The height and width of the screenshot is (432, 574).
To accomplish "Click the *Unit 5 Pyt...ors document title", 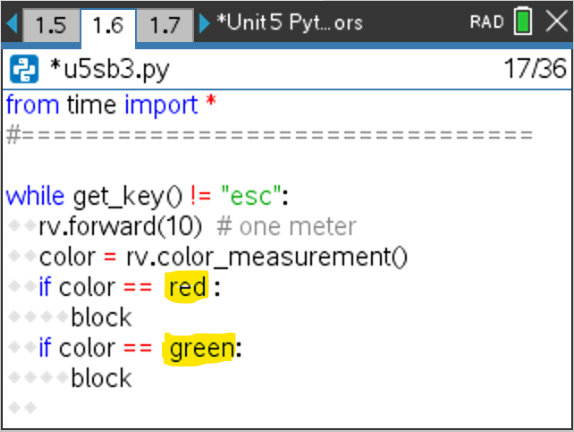I will pos(290,22).
